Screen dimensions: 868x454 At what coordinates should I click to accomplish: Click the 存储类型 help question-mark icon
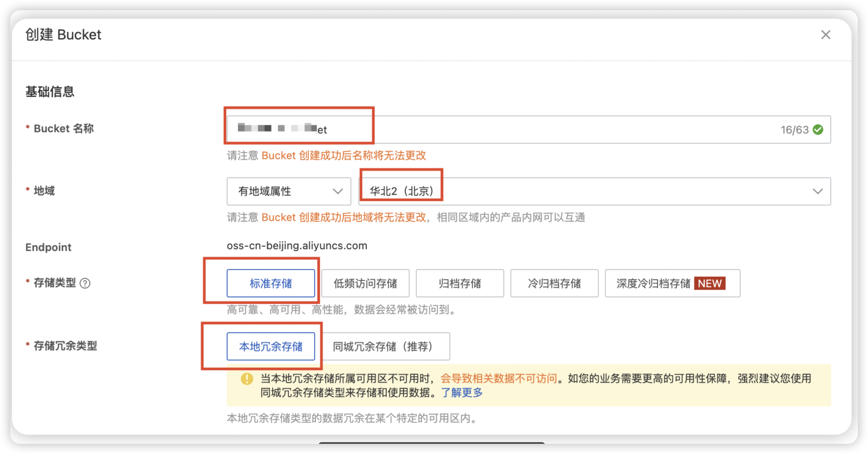85,283
